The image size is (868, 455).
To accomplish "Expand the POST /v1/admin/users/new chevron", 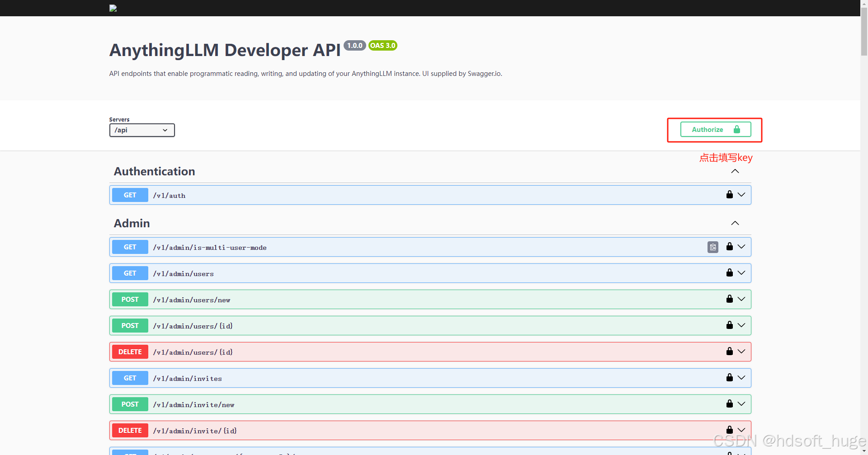I will [741, 299].
